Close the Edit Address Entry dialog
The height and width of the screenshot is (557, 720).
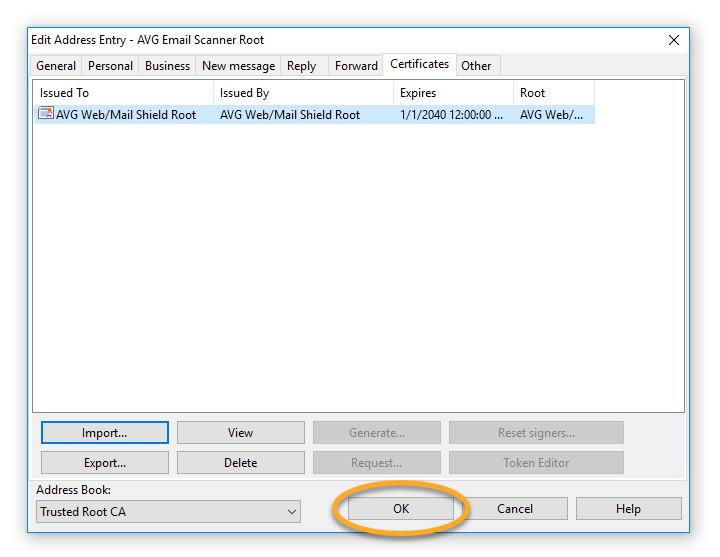674,40
